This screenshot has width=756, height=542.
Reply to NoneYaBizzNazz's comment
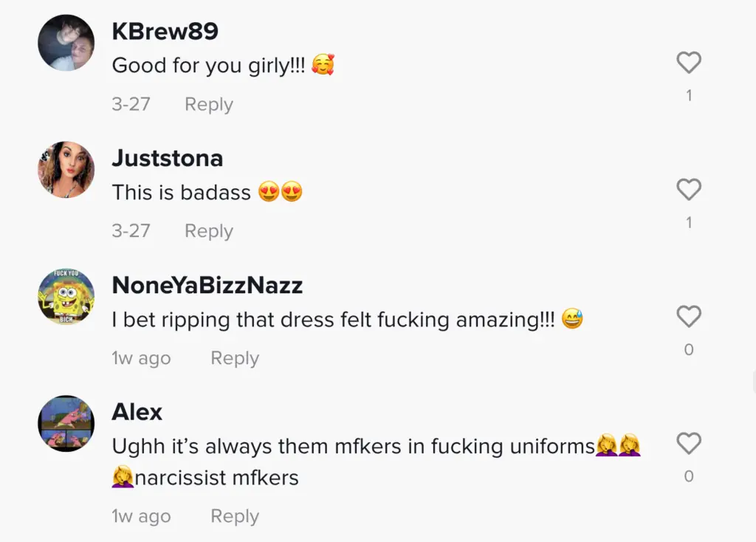click(235, 358)
